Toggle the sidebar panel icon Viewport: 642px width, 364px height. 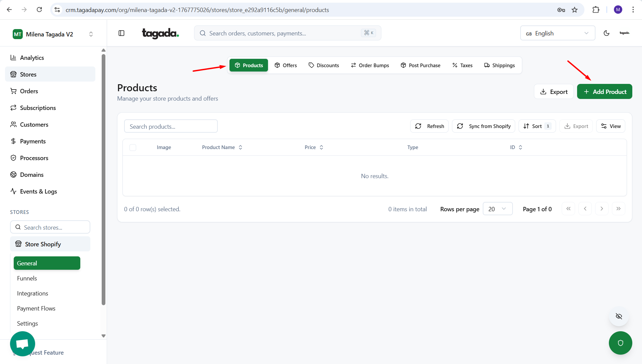(121, 33)
